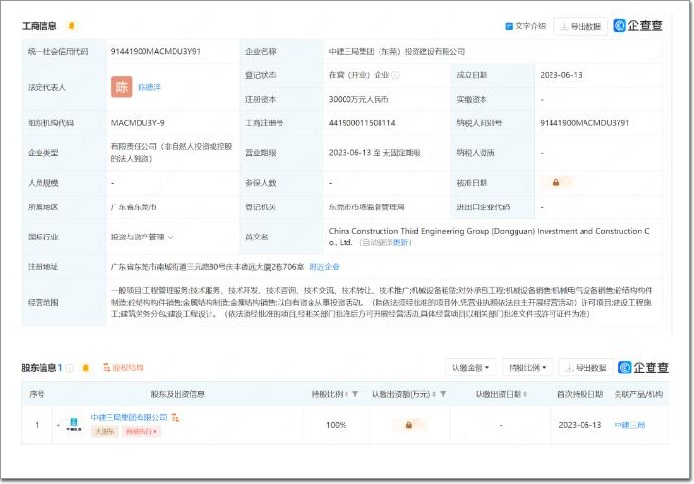694x484 pixels.
Task: Click the 企查查 logo in shareholder section
Action: 640,367
